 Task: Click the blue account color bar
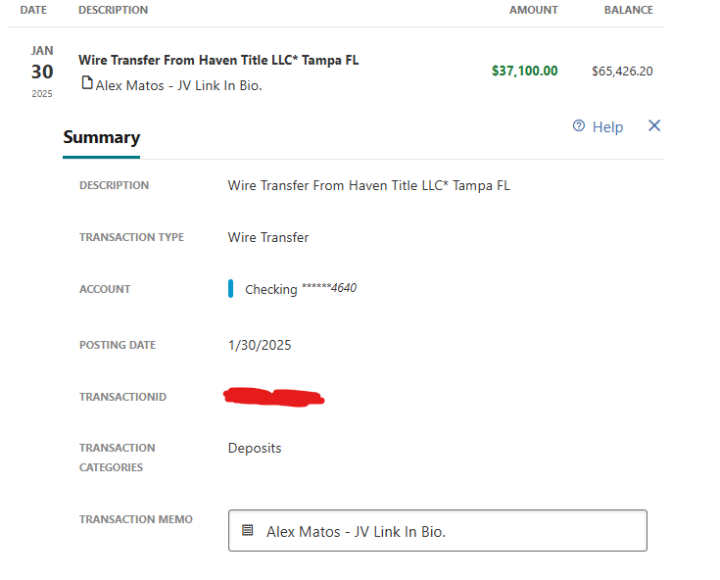(x=231, y=289)
